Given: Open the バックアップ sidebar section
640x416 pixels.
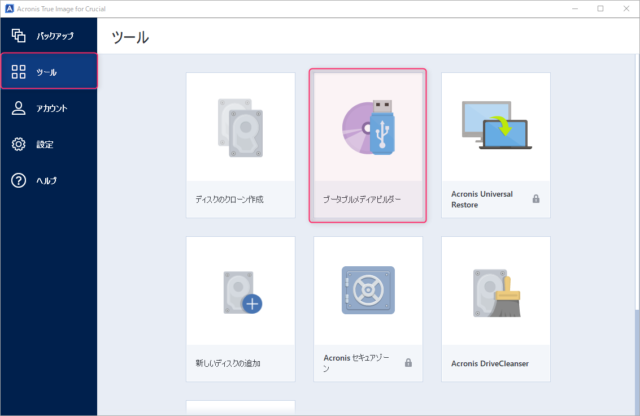Looking at the screenshot, I should tap(49, 36).
